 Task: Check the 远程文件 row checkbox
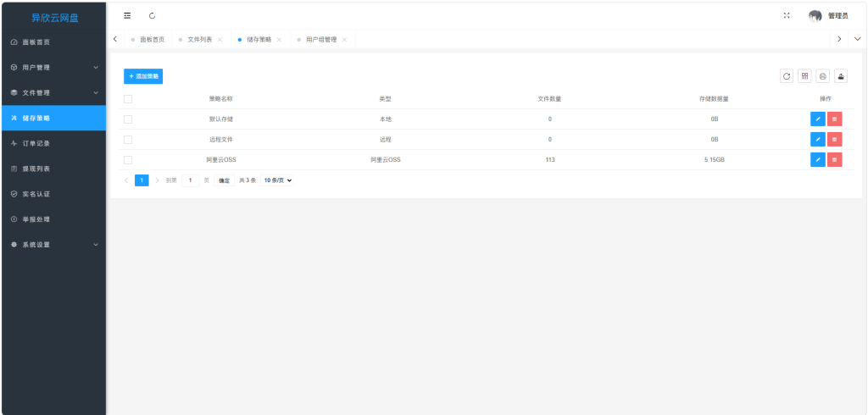(128, 140)
